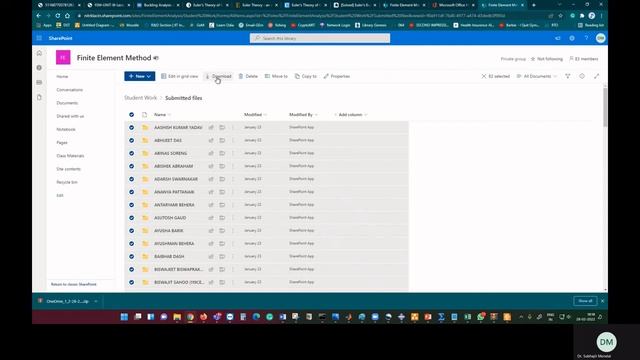The image size is (640, 360).
Task: Open the filter pane funnel icon
Action: click(568, 76)
